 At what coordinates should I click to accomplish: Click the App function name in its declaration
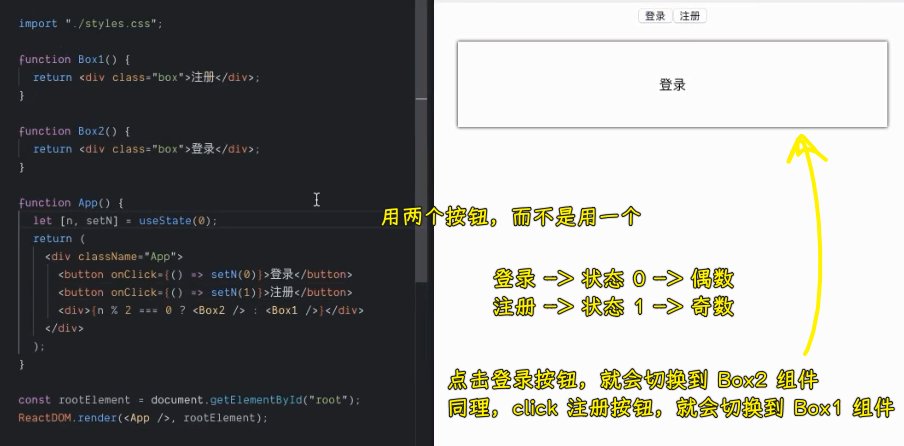[88, 202]
